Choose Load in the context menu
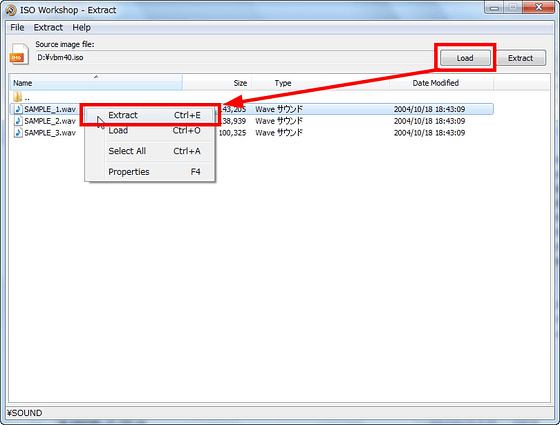The width and height of the screenshot is (560, 425). click(150, 131)
